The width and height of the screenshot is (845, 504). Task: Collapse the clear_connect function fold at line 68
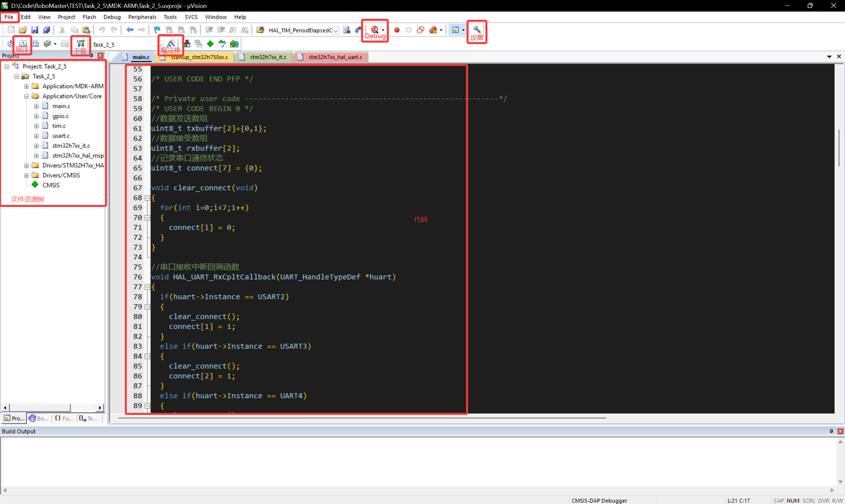tap(147, 198)
